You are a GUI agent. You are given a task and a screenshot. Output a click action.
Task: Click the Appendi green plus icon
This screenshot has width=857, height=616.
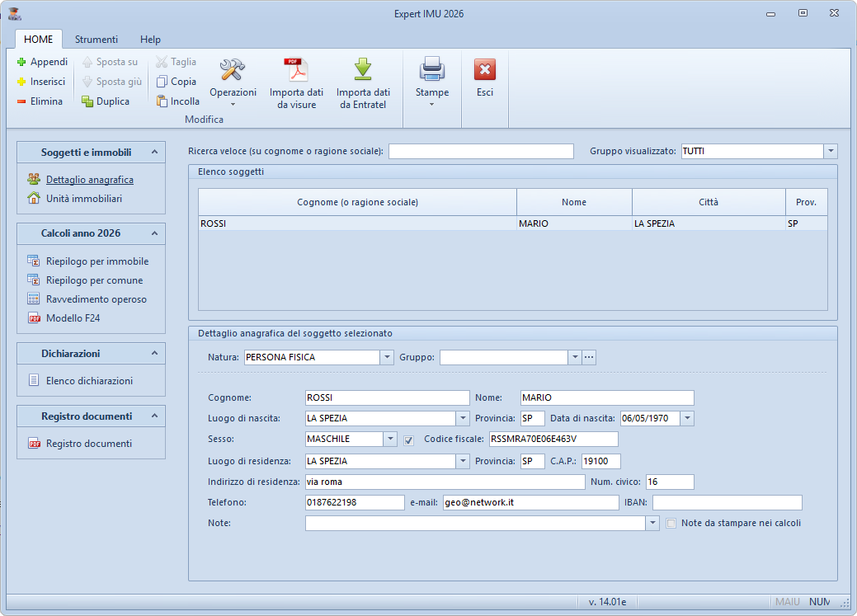(x=22, y=62)
